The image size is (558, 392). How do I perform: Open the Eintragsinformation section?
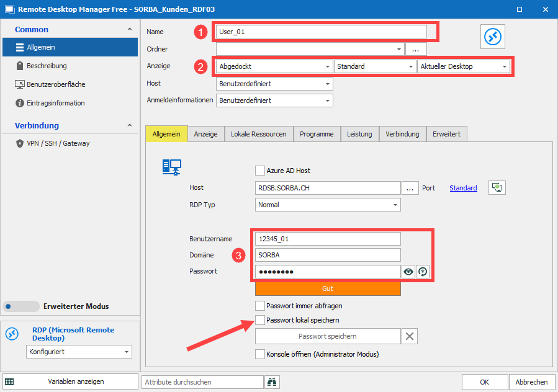[56, 103]
